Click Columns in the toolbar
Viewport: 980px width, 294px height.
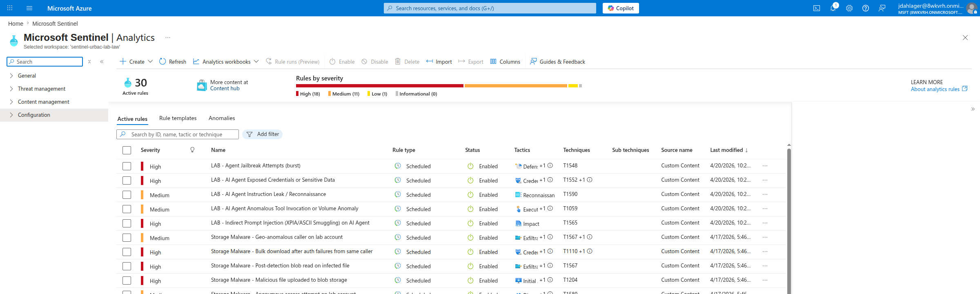pyautogui.click(x=505, y=62)
